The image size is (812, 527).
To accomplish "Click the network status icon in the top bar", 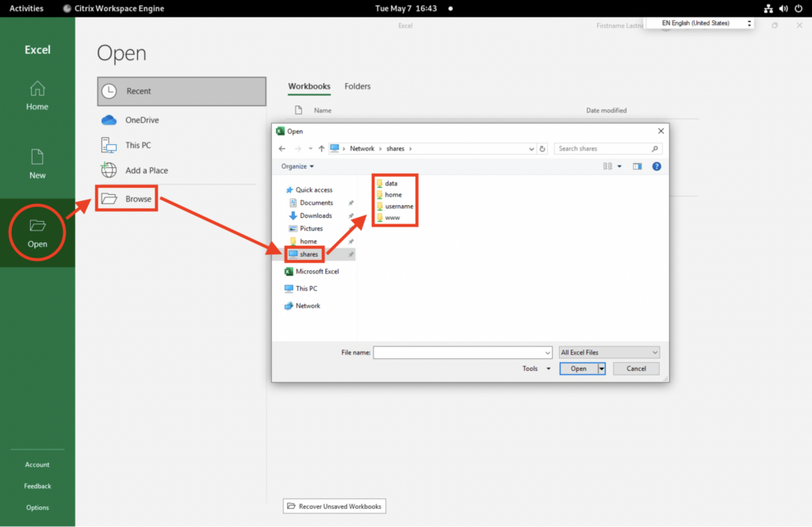I will [768, 8].
